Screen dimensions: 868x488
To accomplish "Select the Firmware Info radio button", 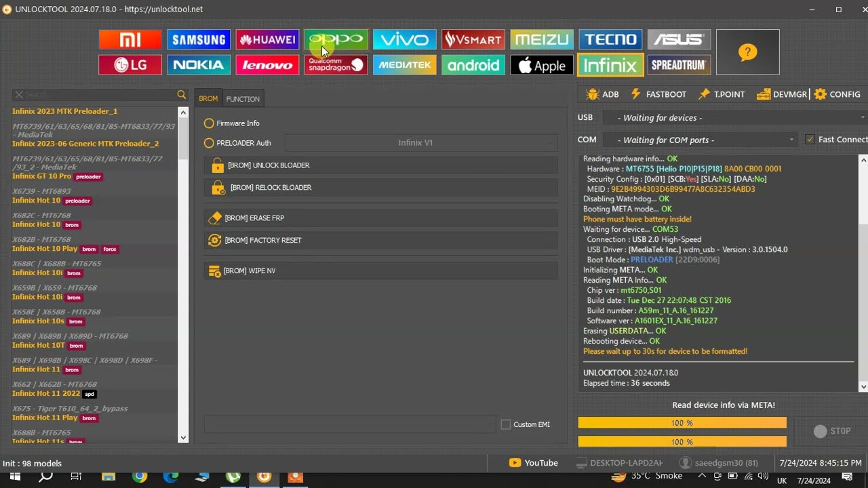I will coord(209,123).
